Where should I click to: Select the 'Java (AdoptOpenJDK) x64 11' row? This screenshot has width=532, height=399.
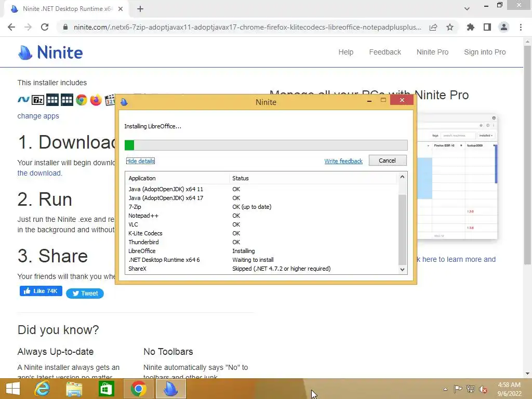[x=261, y=189]
